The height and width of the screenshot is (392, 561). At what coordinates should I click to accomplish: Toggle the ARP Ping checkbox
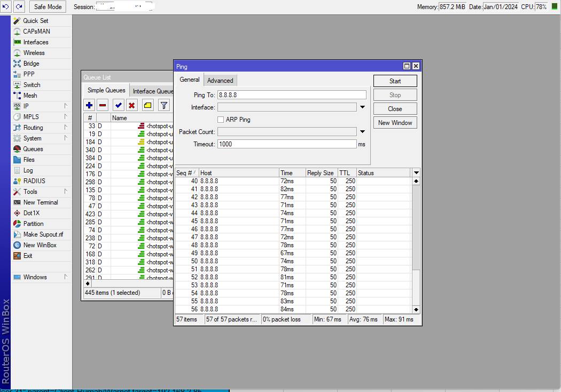pos(221,120)
